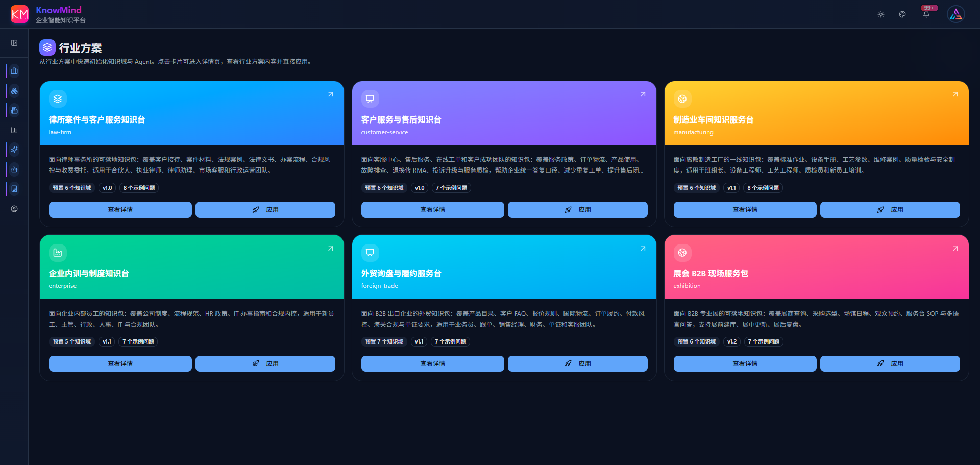Viewport: 980px width, 465px height.
Task: Click the v1.2 version tag on the exhibition card
Action: 732,341
